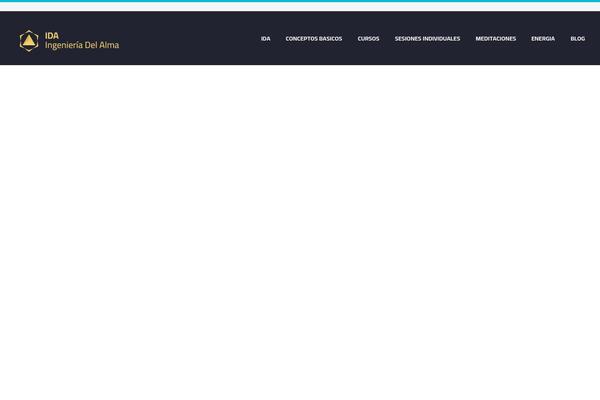The width and height of the screenshot is (600, 400).
Task: Click the IDA hexagon triangle logo icon
Action: tap(29, 41)
